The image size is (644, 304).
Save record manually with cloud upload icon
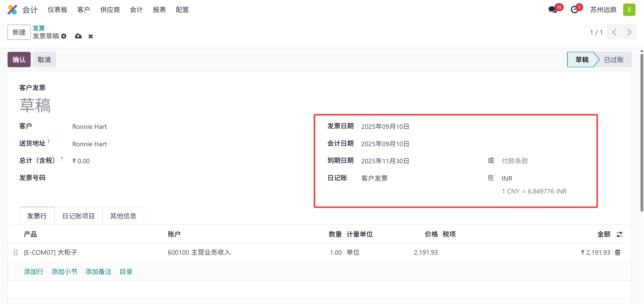click(78, 36)
